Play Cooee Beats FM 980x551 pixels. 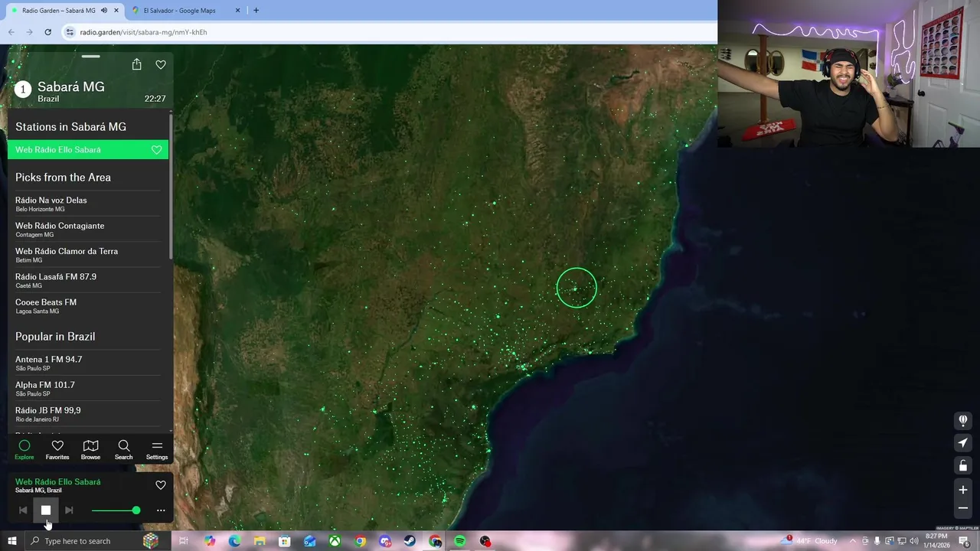tap(88, 306)
